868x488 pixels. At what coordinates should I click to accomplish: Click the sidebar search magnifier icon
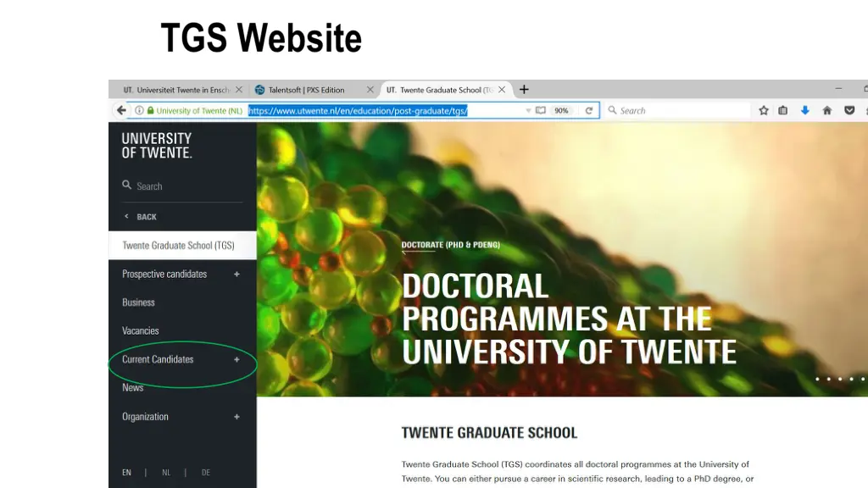[127, 185]
